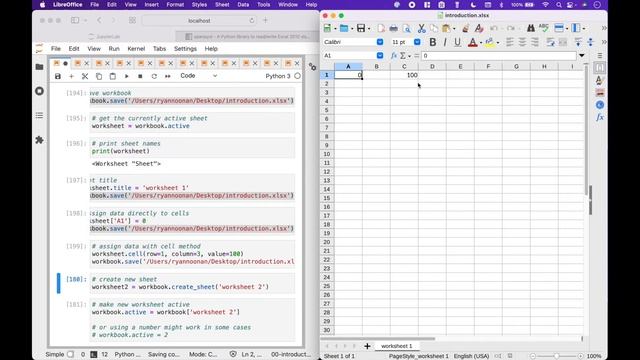The image size is (640, 360).
Task: Open the Functions fx panel in the sidebar
Action: pos(600,118)
